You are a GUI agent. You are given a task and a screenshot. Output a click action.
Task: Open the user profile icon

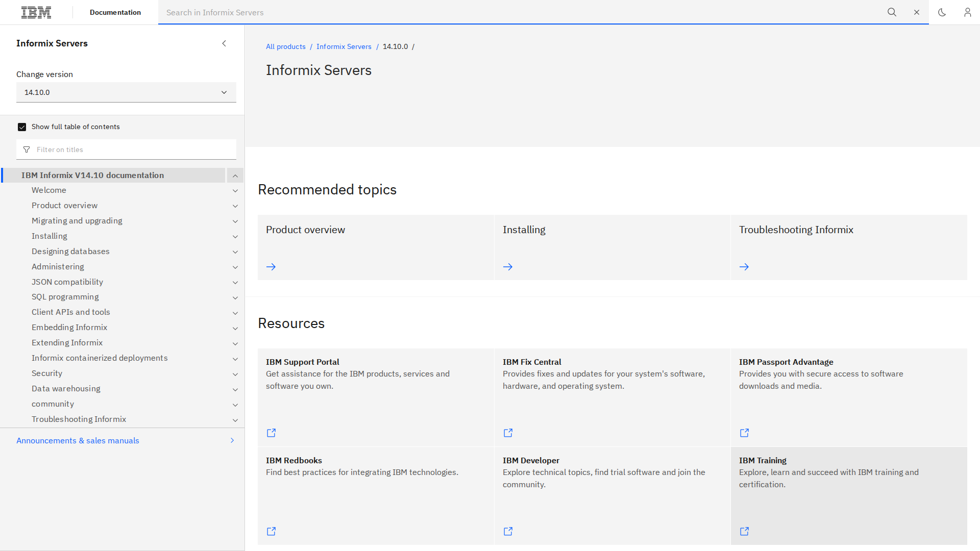click(x=968, y=12)
